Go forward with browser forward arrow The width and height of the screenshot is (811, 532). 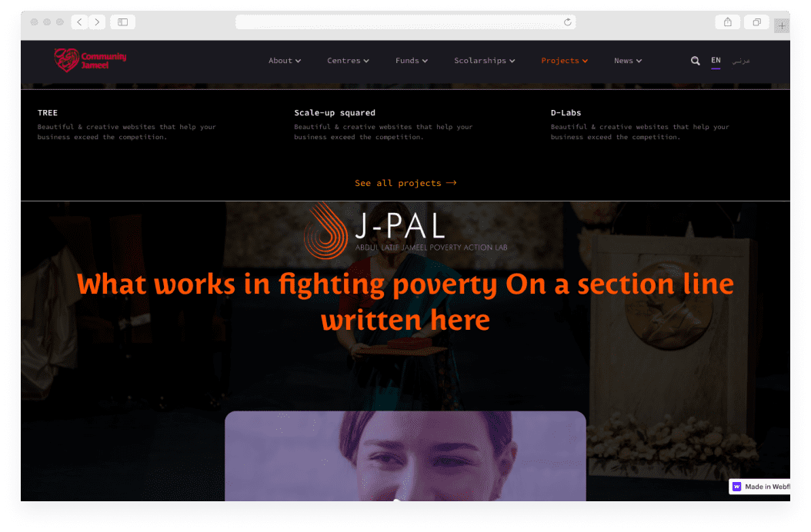97,22
